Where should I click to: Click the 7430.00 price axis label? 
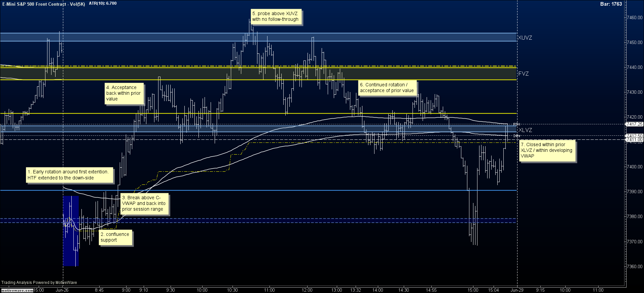click(x=635, y=92)
